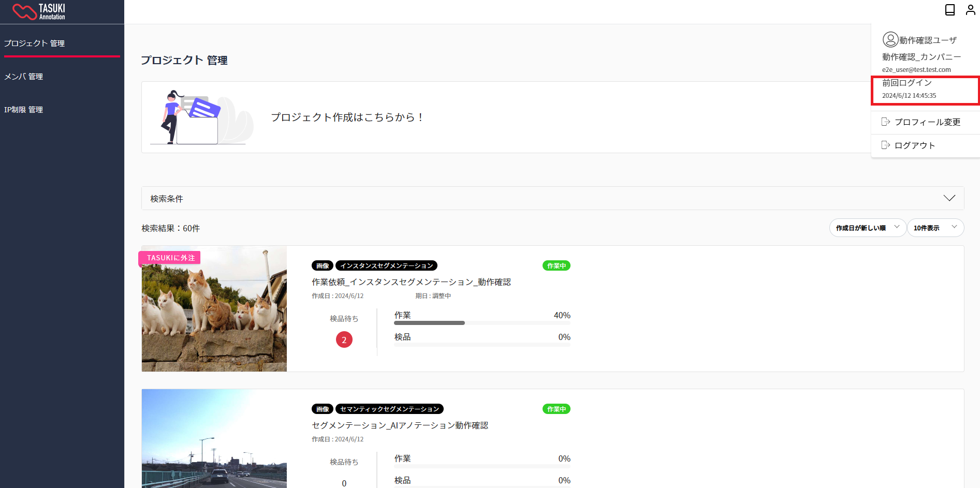Image resolution: width=980 pixels, height=488 pixels.
Task: Open the manual book icon
Action: [950, 10]
